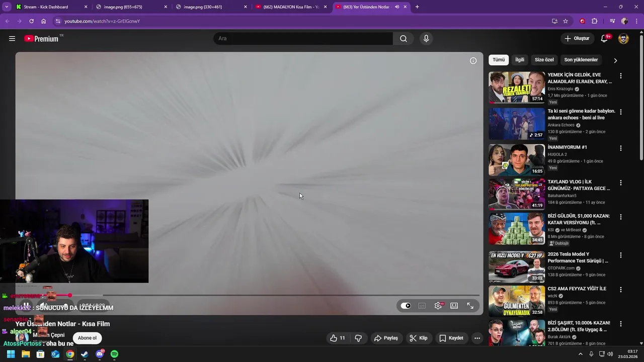Click the Kaydet save button
The width and height of the screenshot is (644, 362).
[451, 338]
